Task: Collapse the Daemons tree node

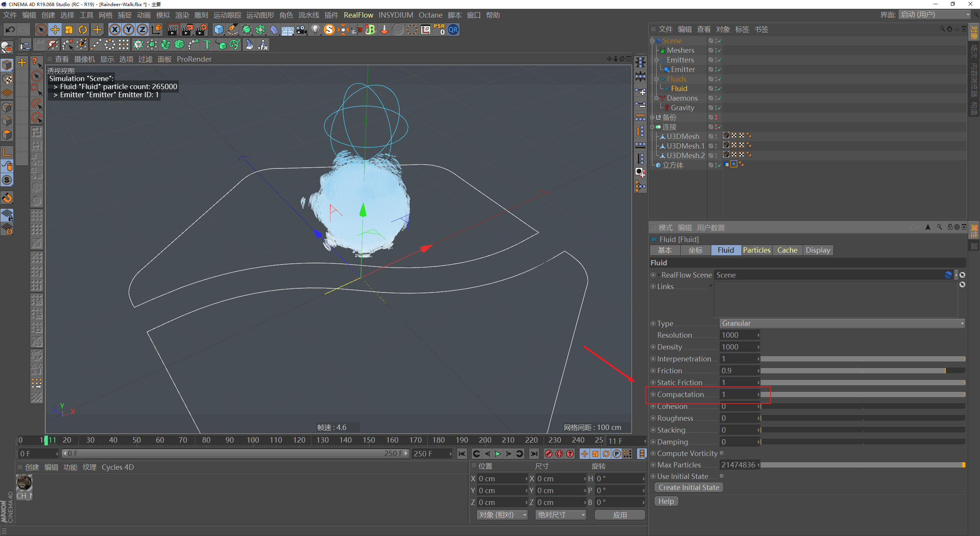Action: tap(656, 98)
